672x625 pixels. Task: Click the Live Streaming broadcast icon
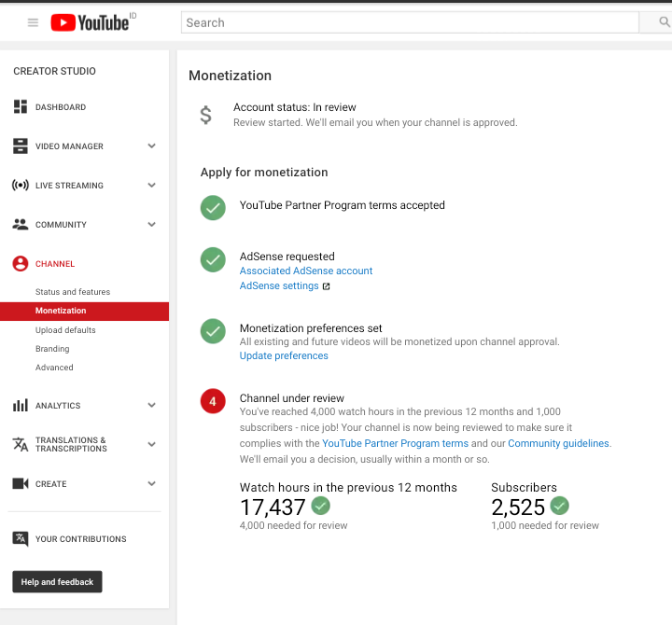tap(21, 186)
